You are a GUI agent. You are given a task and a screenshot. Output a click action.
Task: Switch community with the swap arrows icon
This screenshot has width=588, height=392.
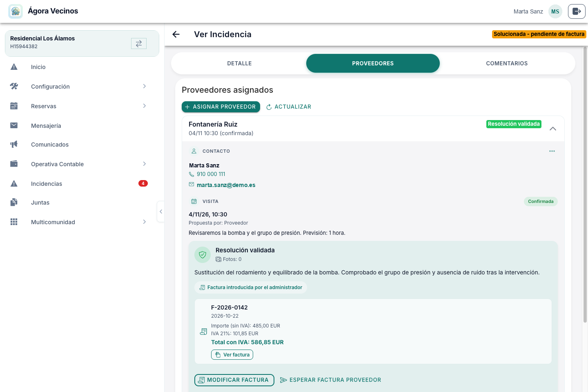click(139, 43)
